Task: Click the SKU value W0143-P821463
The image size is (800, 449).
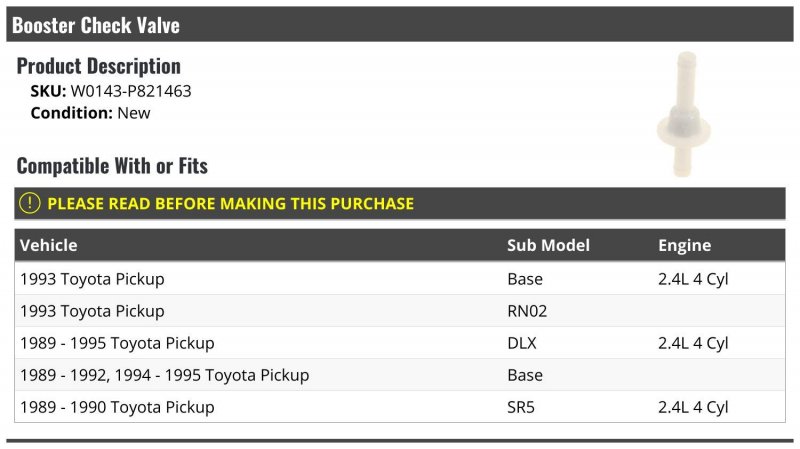Action: coord(131,91)
